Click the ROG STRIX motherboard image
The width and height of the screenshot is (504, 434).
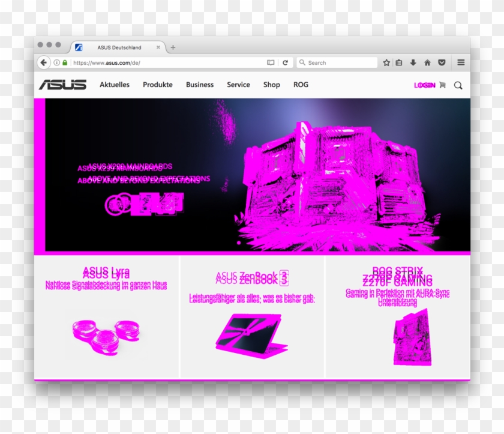412,337
